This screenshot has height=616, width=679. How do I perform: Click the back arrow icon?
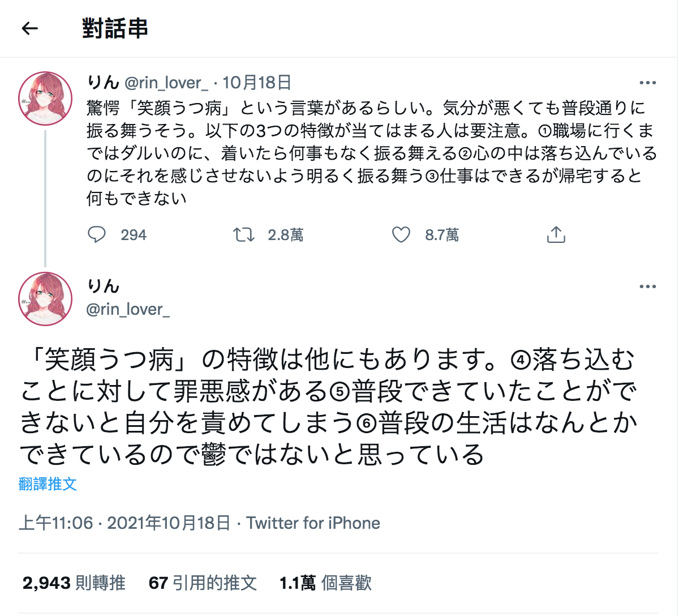click(29, 28)
